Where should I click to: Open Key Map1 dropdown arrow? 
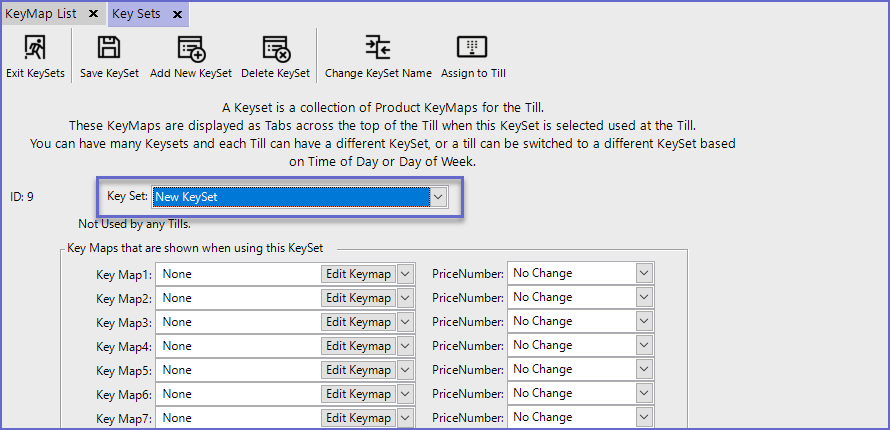pyautogui.click(x=405, y=273)
